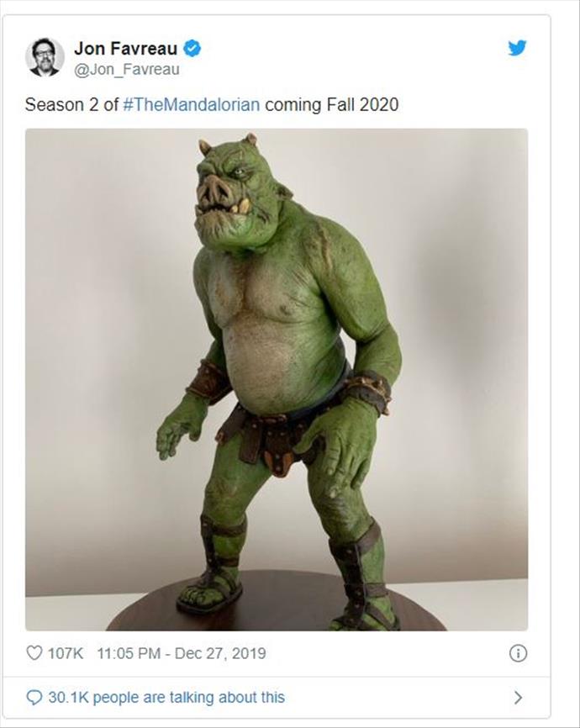Image resolution: width=580 pixels, height=728 pixels.
Task: Expand the conversation with the right chevron
Action: click(x=519, y=698)
